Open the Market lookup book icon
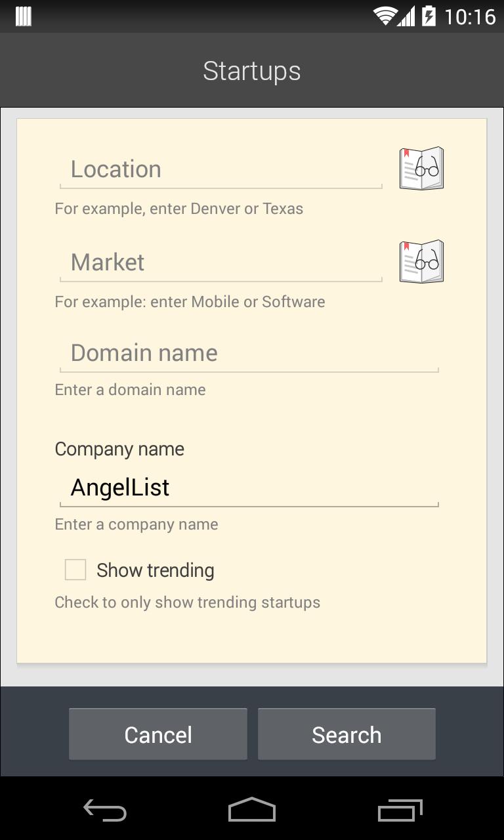This screenshot has height=840, width=504. pos(421,262)
